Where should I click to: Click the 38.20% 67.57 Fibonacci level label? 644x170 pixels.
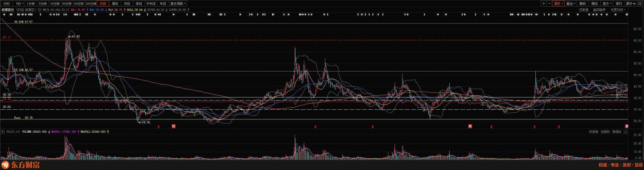[x=23, y=22]
